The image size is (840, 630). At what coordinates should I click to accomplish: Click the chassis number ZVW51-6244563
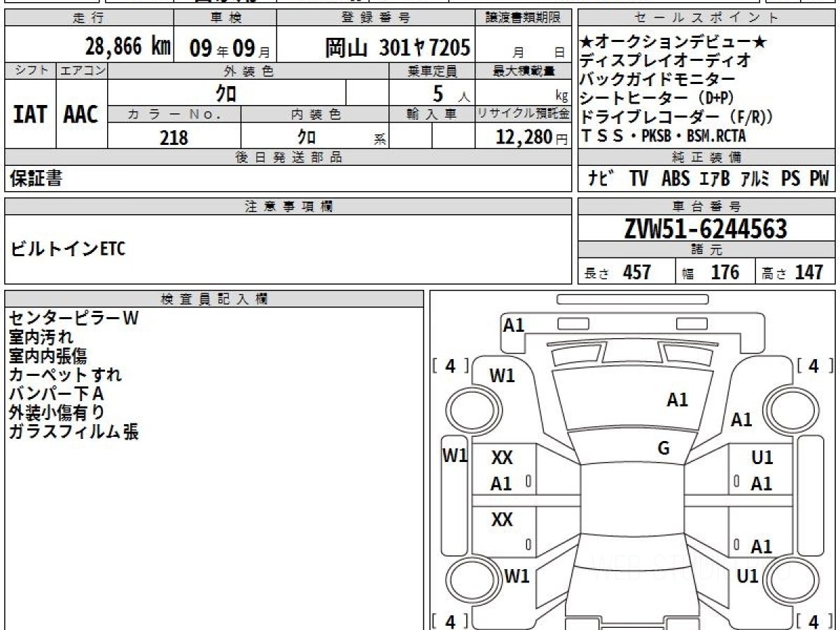706,229
